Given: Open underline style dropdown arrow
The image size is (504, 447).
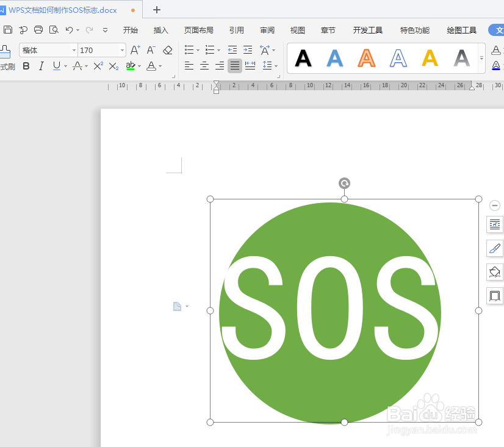Looking at the screenshot, I should click(65, 66).
